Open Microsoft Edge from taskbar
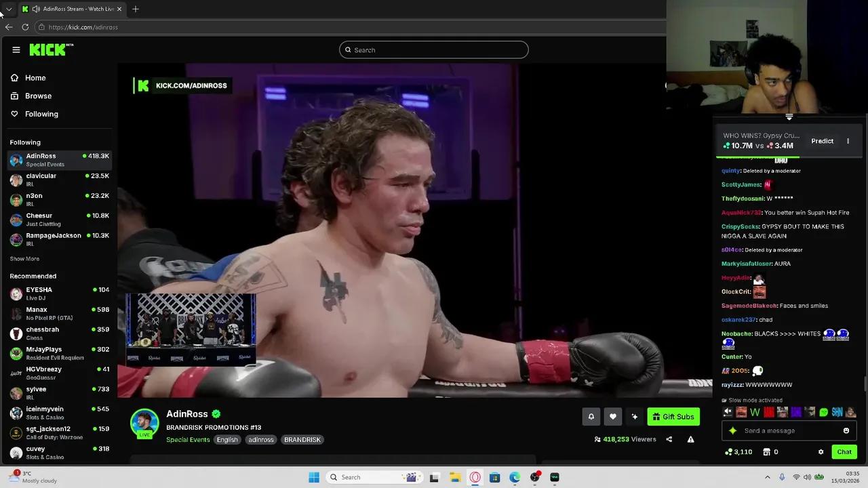The height and width of the screenshot is (488, 868). [x=515, y=477]
